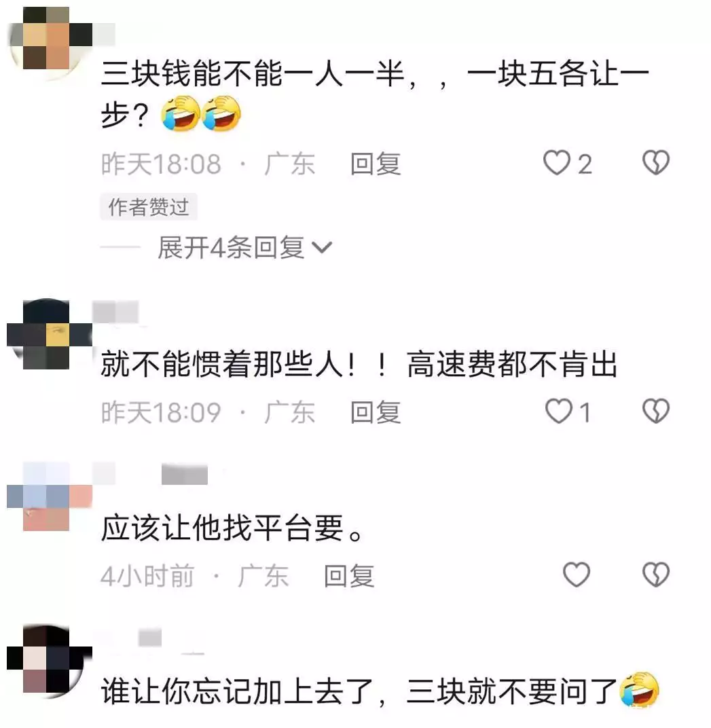Dislike the 应该让他找平台要 comment
The width and height of the screenshot is (711, 728).
click(x=656, y=575)
